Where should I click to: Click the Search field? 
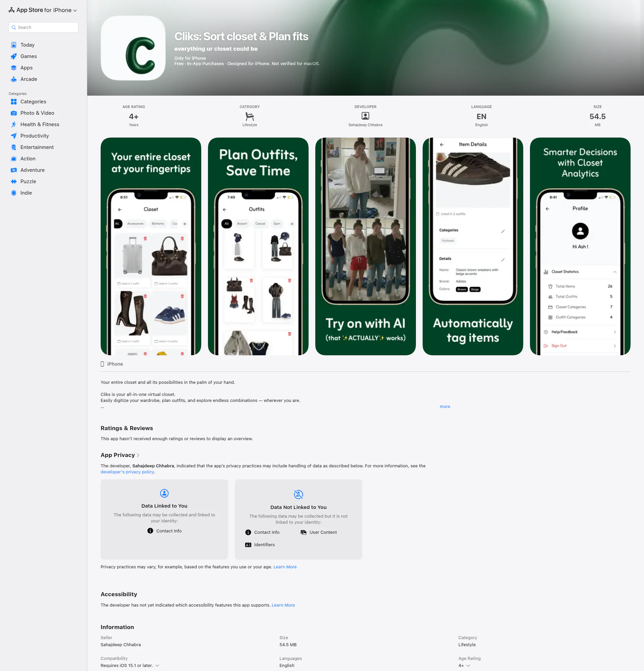click(44, 28)
